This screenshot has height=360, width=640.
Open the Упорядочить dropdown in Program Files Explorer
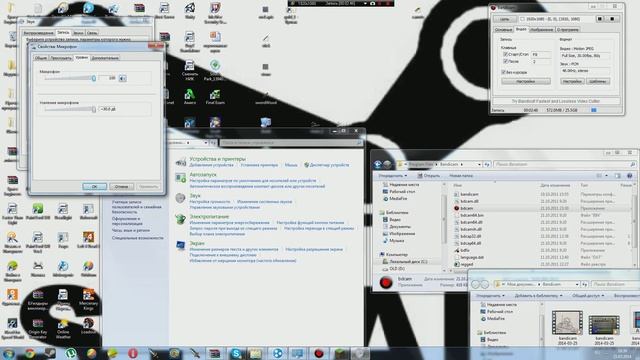pos(392,176)
